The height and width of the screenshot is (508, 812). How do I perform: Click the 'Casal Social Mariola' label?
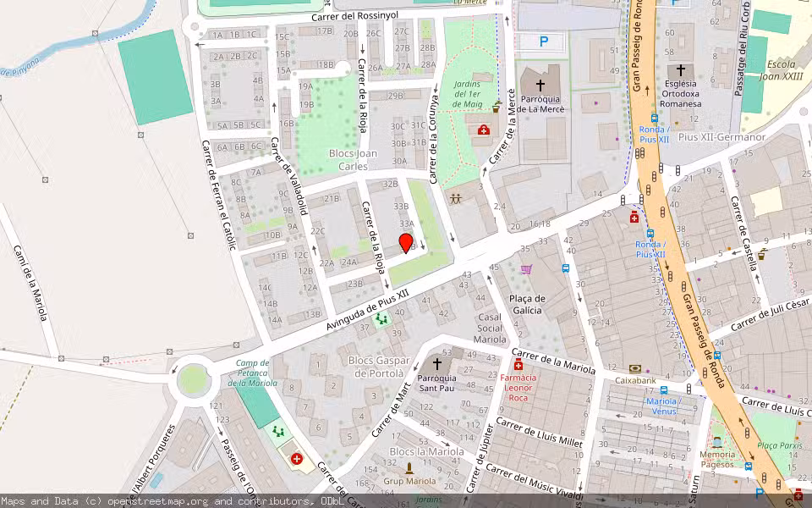(490, 329)
